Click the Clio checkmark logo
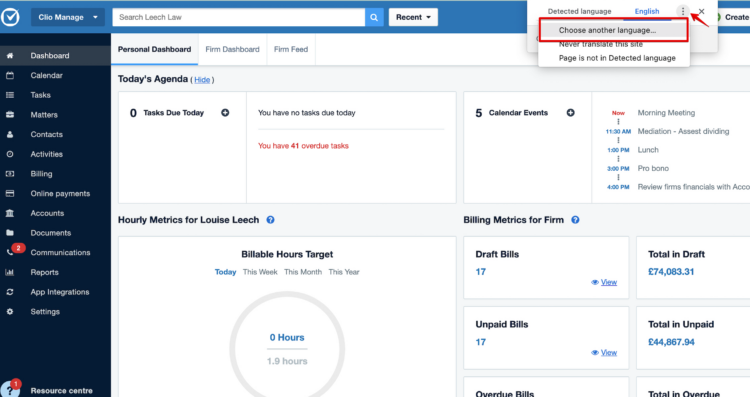The image size is (750, 397). [10, 17]
